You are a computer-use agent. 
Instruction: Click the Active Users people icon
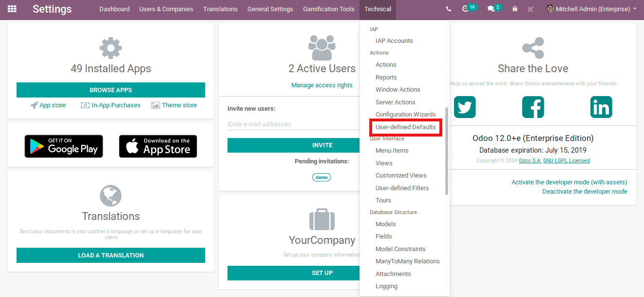coord(322,48)
